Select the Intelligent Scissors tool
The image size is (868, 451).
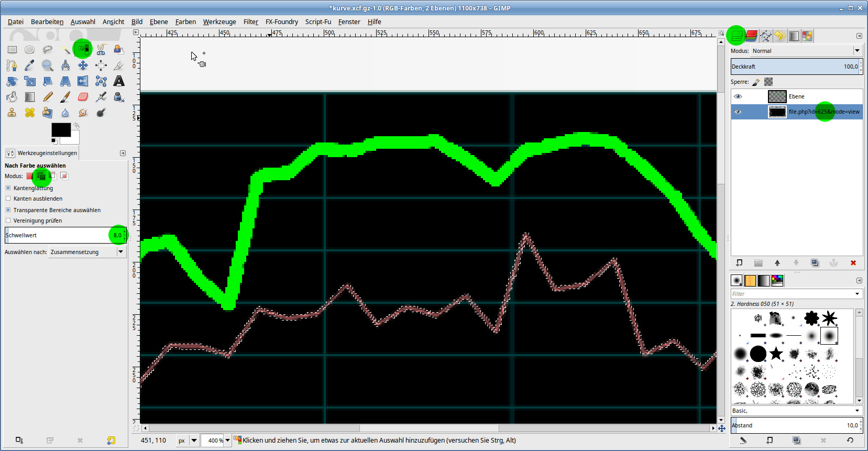click(x=101, y=50)
